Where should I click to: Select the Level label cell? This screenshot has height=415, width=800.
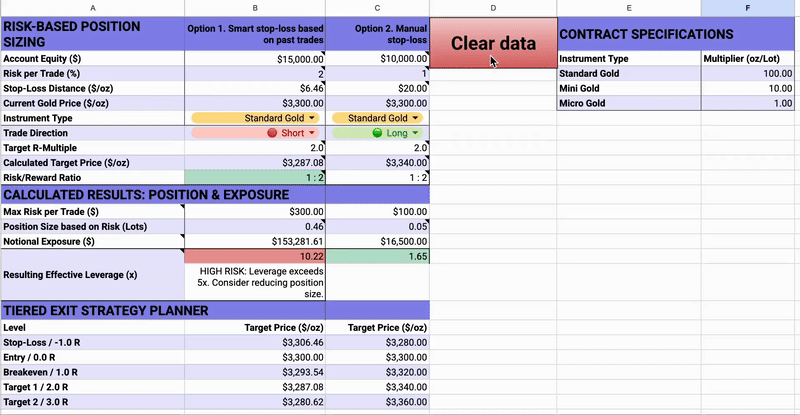[x=92, y=328]
